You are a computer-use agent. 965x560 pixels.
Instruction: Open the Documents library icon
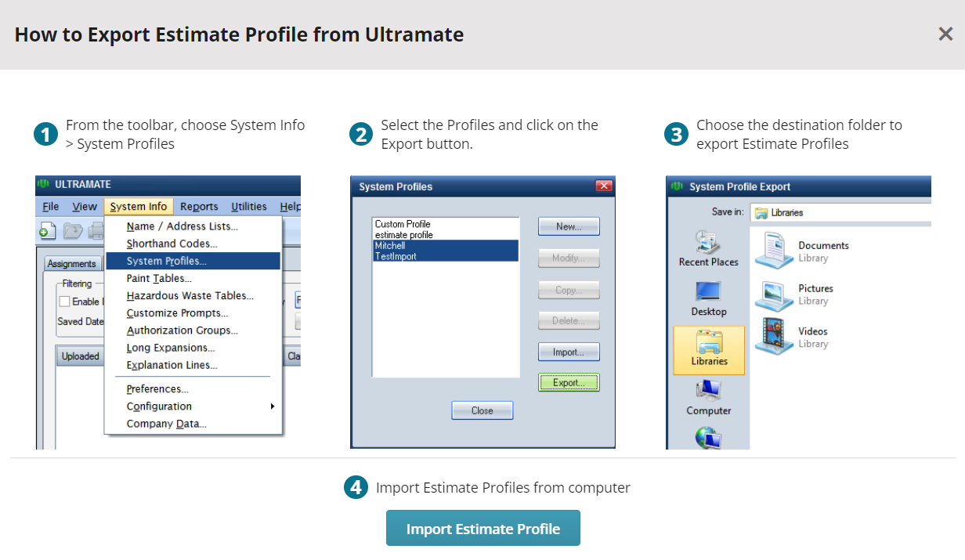(774, 251)
